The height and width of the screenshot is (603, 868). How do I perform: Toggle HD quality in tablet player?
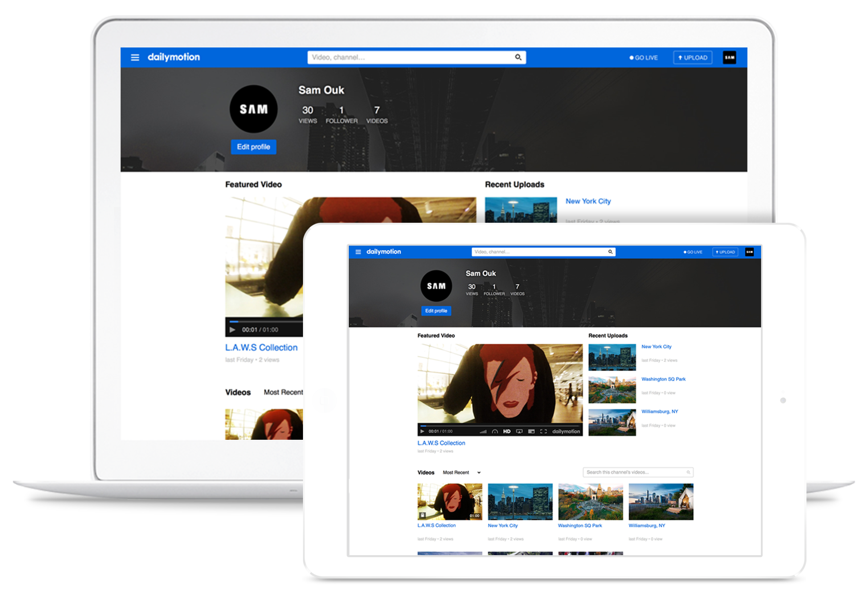tap(507, 431)
